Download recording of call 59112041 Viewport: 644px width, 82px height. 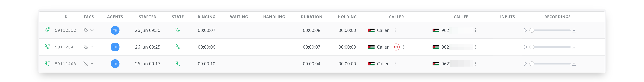point(574,47)
